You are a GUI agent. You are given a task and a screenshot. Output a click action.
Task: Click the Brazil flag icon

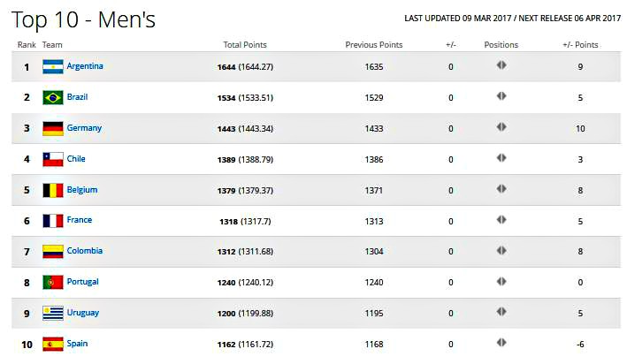(53, 97)
